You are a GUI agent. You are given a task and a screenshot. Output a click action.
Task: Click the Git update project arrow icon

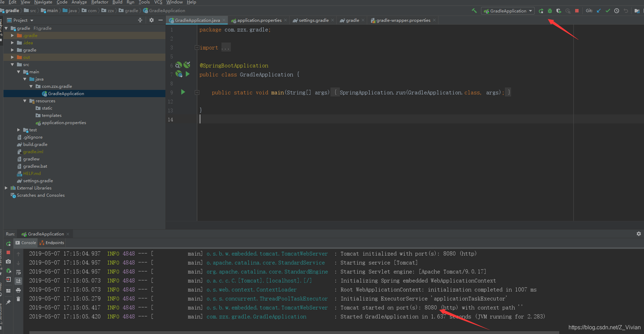point(599,11)
